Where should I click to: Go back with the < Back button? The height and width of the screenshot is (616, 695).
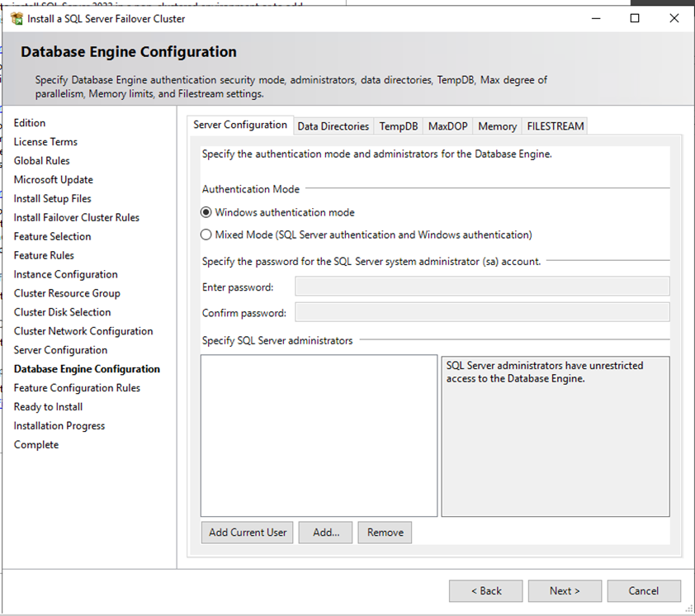(485, 591)
